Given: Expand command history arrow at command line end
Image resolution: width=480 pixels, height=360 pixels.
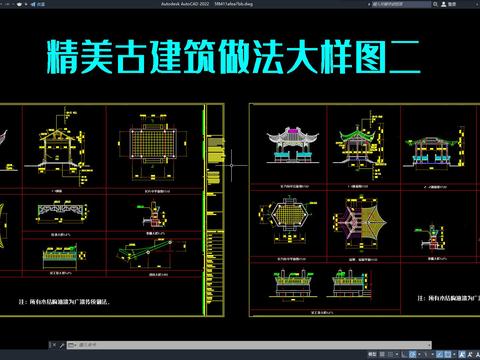Looking at the screenshot, I should [429, 345].
